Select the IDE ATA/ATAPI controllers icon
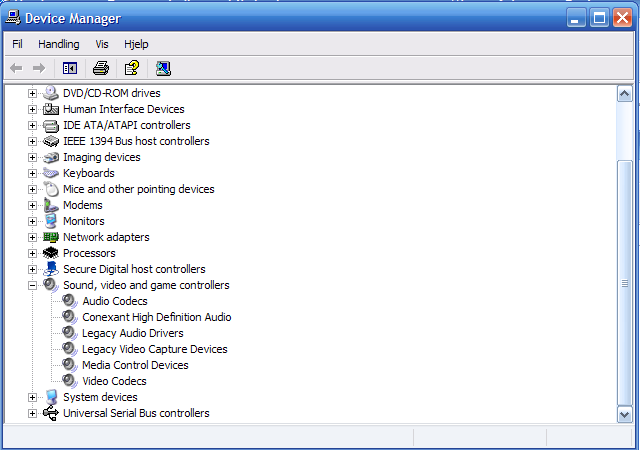The width and height of the screenshot is (640, 450). pyautogui.click(x=51, y=125)
